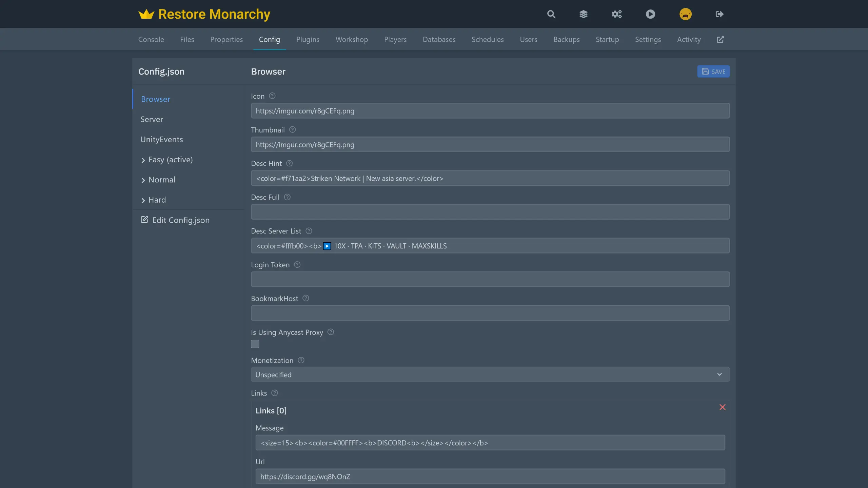Switch to the Properties tab

tap(226, 39)
